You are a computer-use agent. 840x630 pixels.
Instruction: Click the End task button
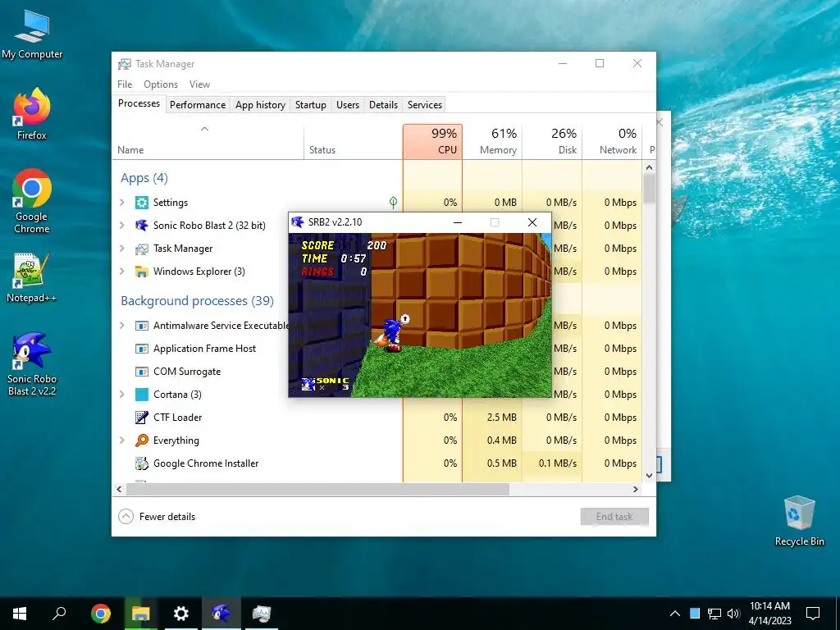coord(614,517)
